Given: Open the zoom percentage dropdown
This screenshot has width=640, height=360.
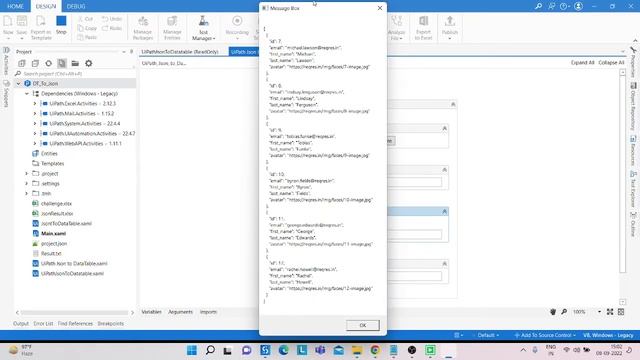Looking at the screenshot, I should [x=599, y=311].
